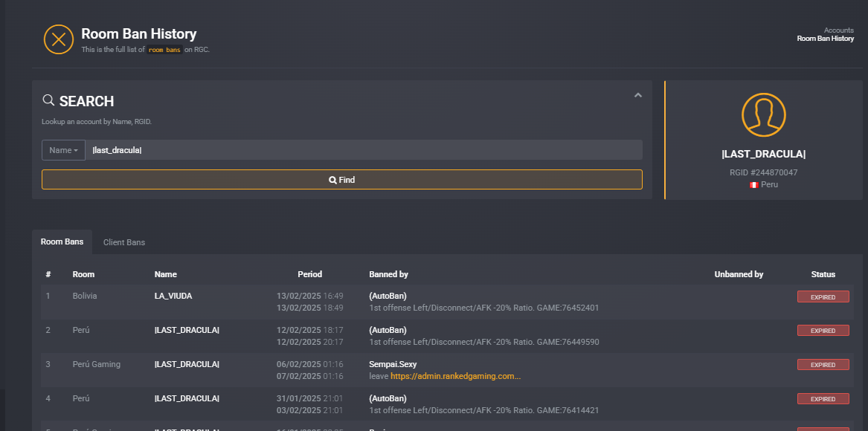The width and height of the screenshot is (868, 431).
Task: Click RGID #244870047 text
Action: click(763, 172)
